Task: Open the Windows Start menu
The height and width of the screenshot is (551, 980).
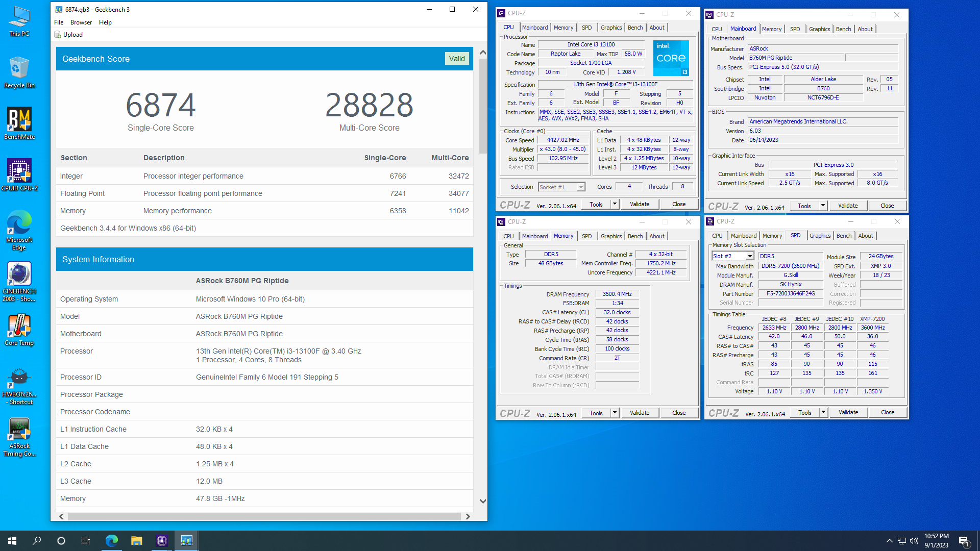Action: [x=12, y=541]
